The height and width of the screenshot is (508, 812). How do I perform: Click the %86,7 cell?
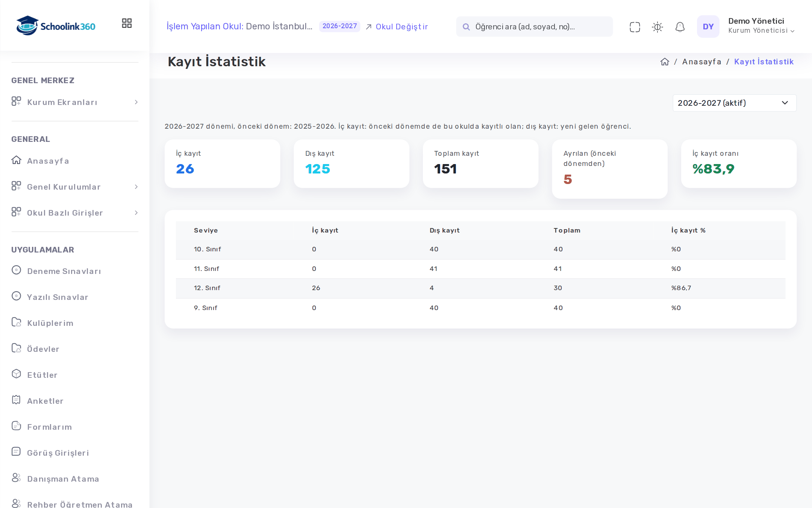pyautogui.click(x=681, y=288)
